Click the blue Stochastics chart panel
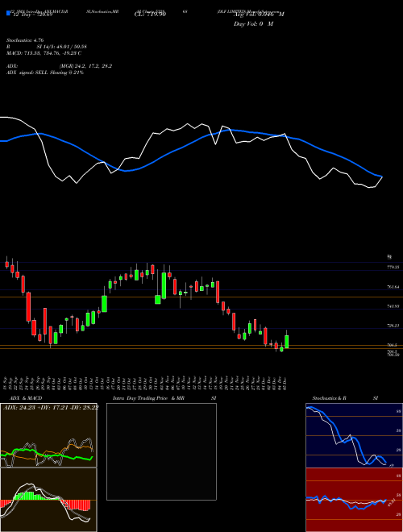 tap(354, 435)
